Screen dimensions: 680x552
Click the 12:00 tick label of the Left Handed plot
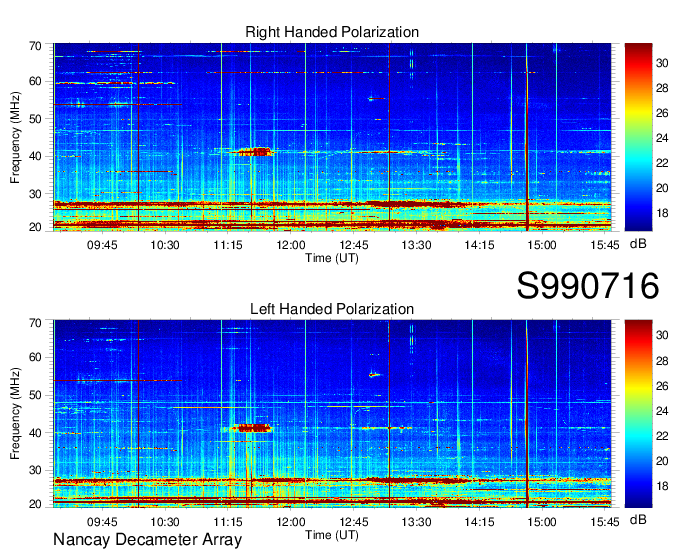pyautogui.click(x=291, y=522)
